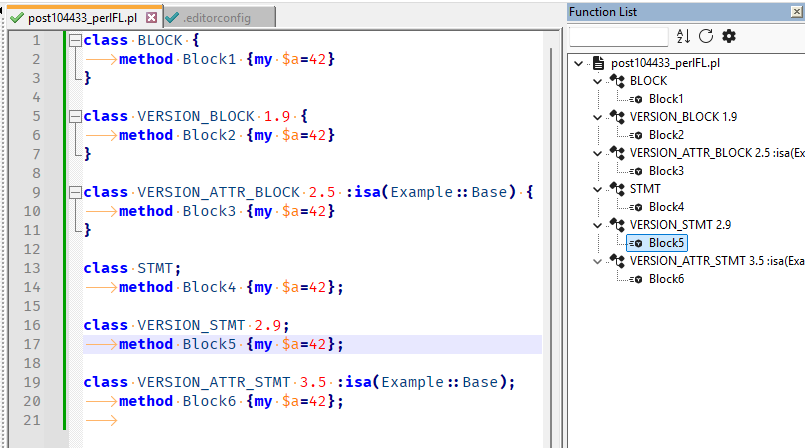The image size is (805, 448).
Task: Fold the class BLOCK code block
Action: 75,41
